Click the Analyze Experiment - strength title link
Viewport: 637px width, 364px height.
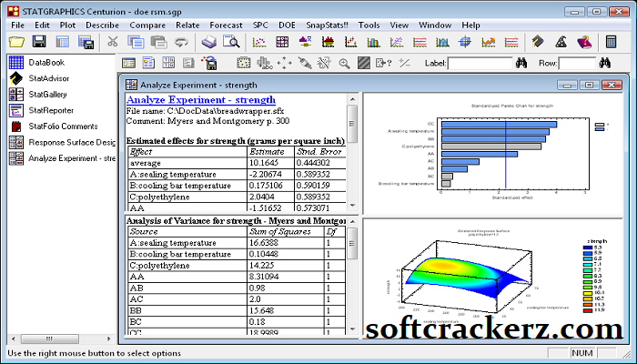(201, 99)
